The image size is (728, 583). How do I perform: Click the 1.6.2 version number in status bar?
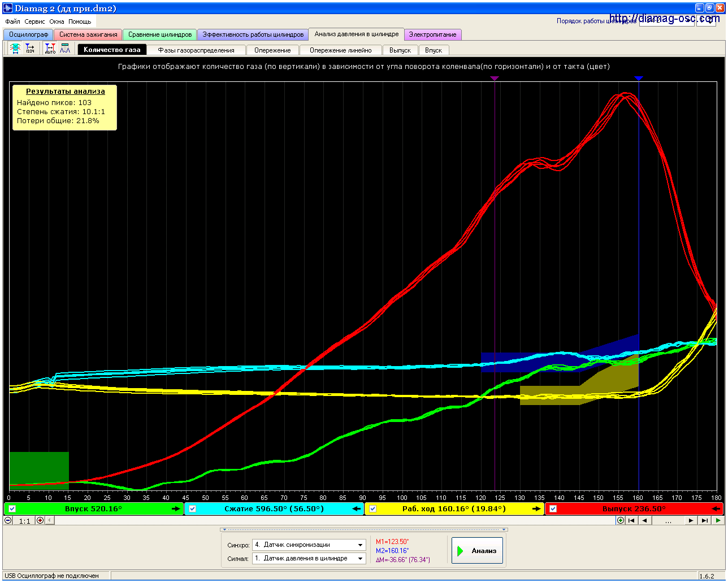(707, 576)
